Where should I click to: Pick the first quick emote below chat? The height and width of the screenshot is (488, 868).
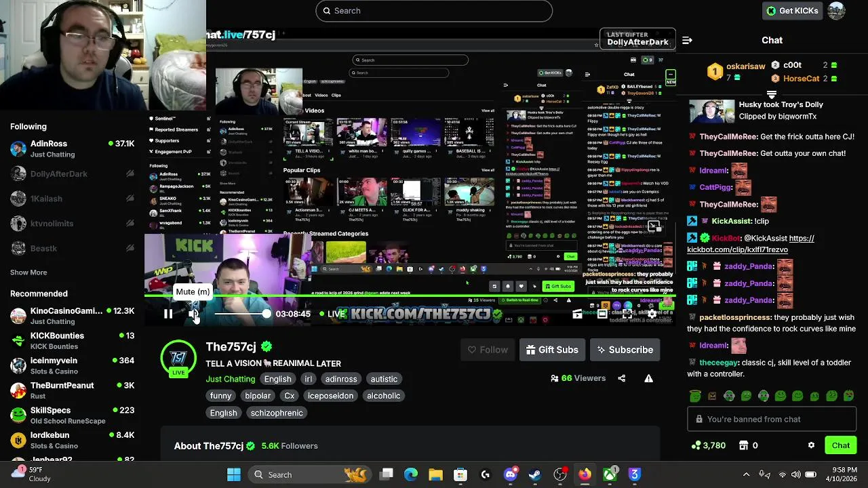coord(695,396)
